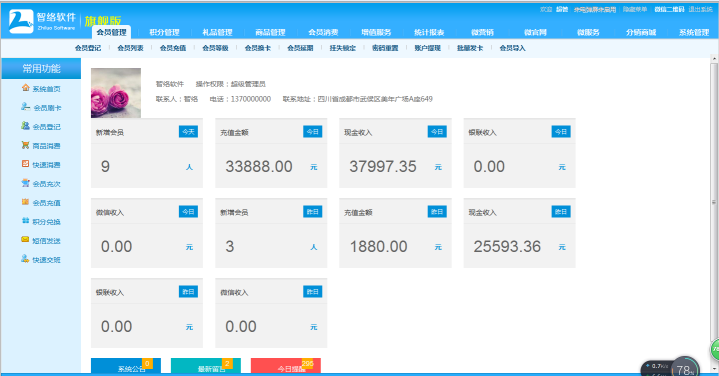
Task: Click the 常用功能 sidebar header
Action: (x=41, y=68)
